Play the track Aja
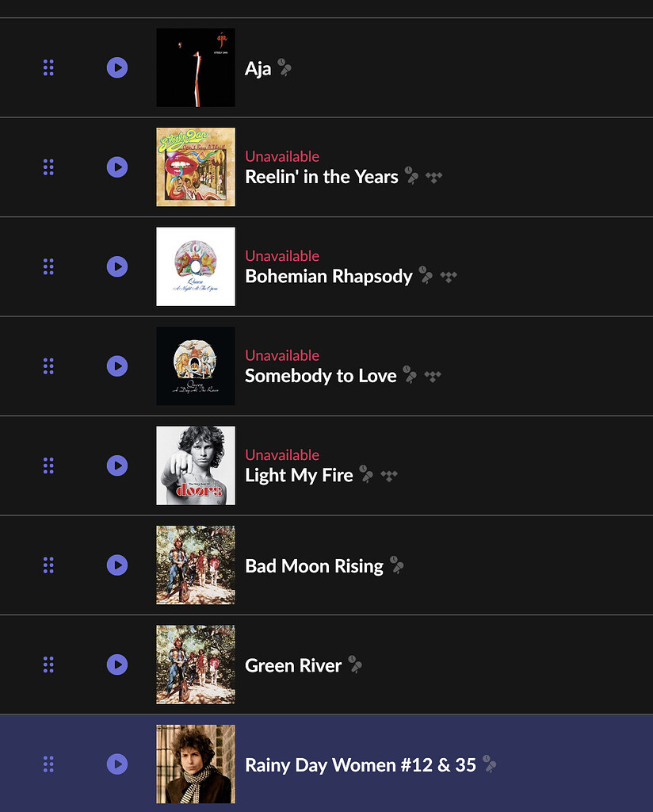This screenshot has width=653, height=812. coord(117,68)
